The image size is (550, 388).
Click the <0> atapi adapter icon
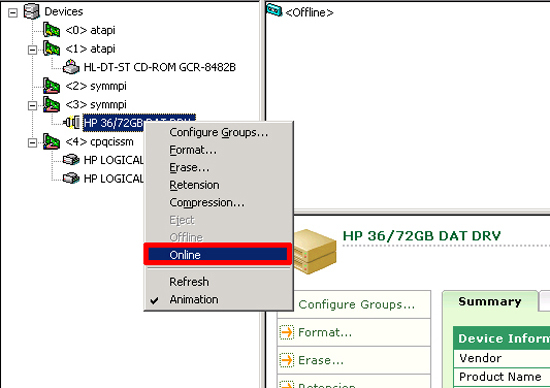[51, 30]
